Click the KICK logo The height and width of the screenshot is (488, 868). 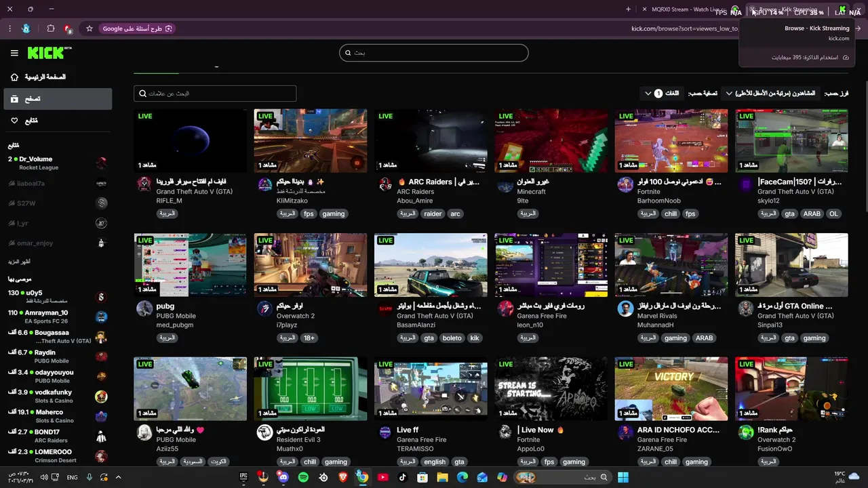tap(50, 53)
